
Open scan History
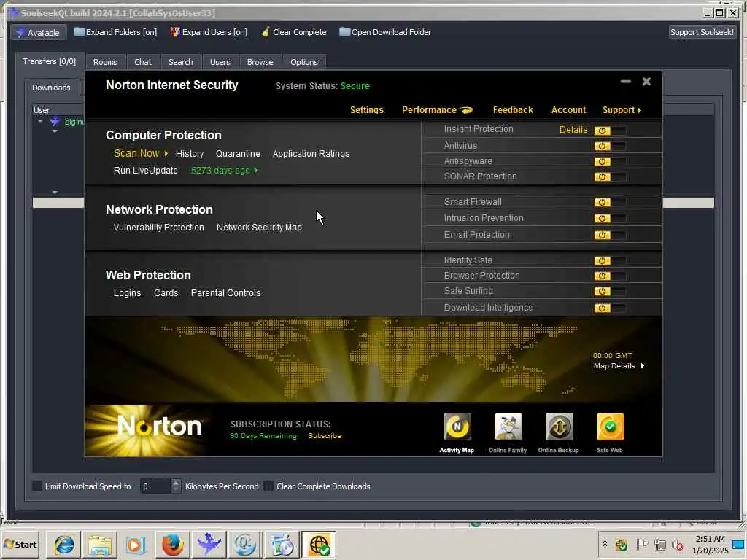pos(189,154)
